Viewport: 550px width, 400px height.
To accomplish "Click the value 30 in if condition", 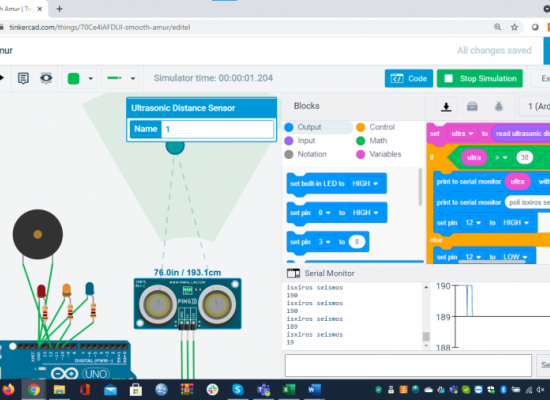I will click(524, 158).
